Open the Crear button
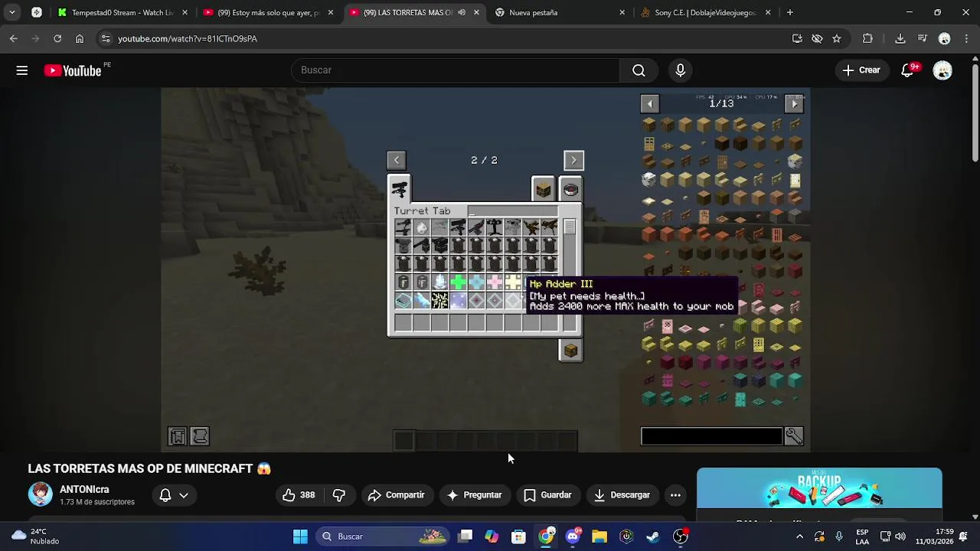 click(x=861, y=70)
